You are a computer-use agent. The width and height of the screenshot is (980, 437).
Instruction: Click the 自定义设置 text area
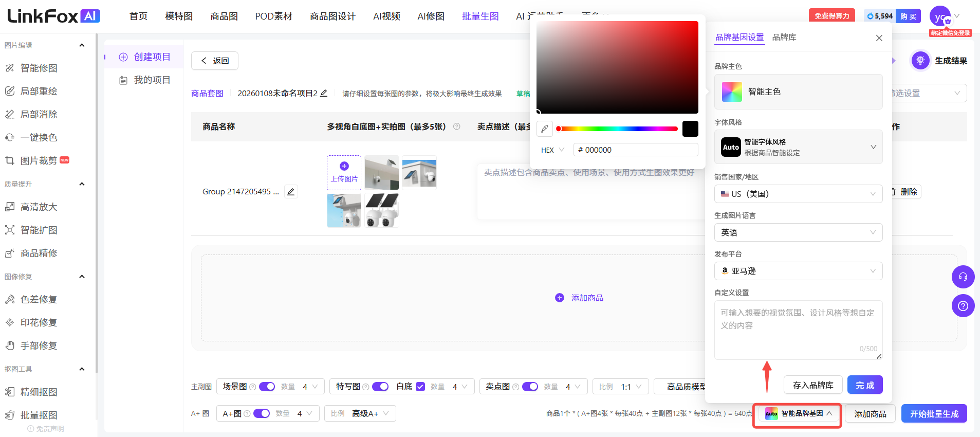(x=798, y=330)
